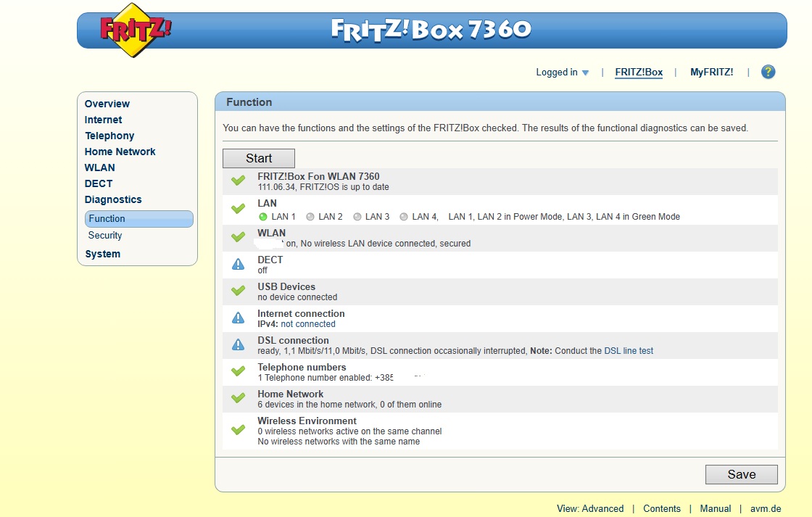This screenshot has height=517, width=812.
Task: Start the functional diagnostics
Action: tap(259, 158)
